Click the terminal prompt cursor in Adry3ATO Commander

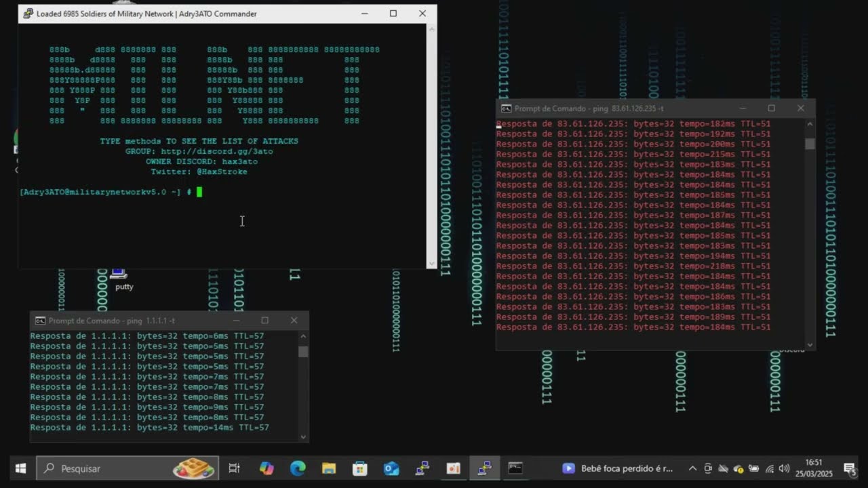click(x=199, y=192)
